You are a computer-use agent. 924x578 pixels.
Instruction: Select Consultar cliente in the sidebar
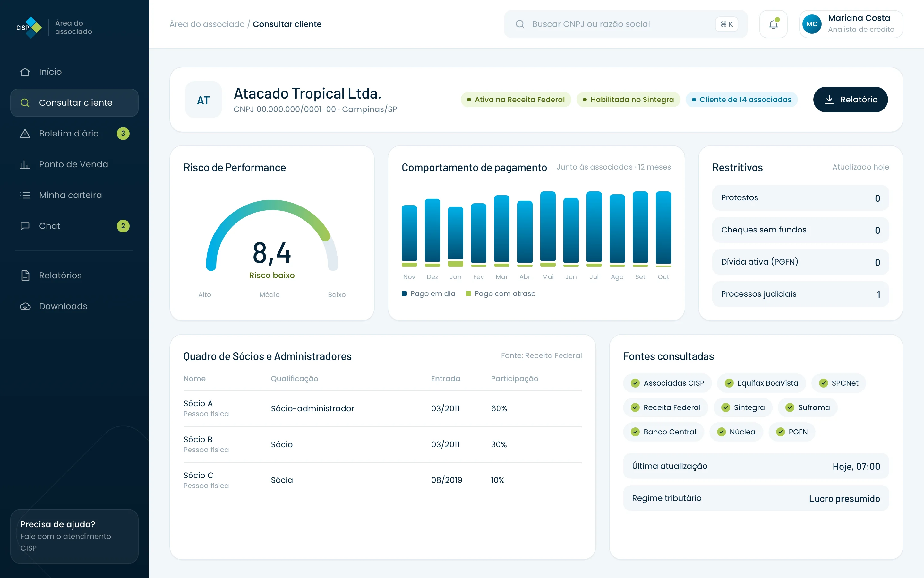74,103
